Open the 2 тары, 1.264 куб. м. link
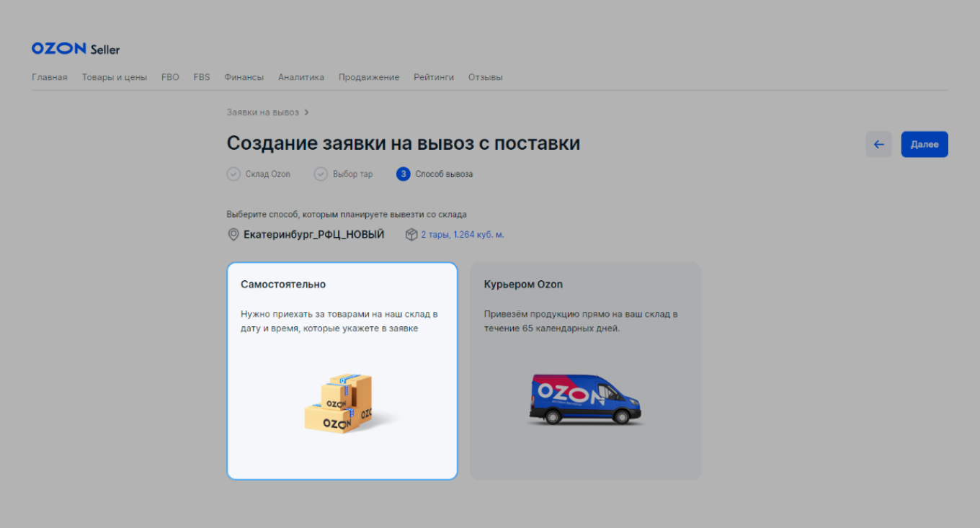This screenshot has width=980, height=528. coord(463,235)
